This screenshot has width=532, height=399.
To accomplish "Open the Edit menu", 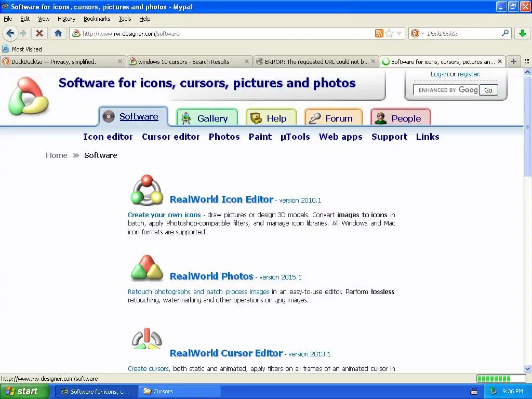I will click(25, 19).
